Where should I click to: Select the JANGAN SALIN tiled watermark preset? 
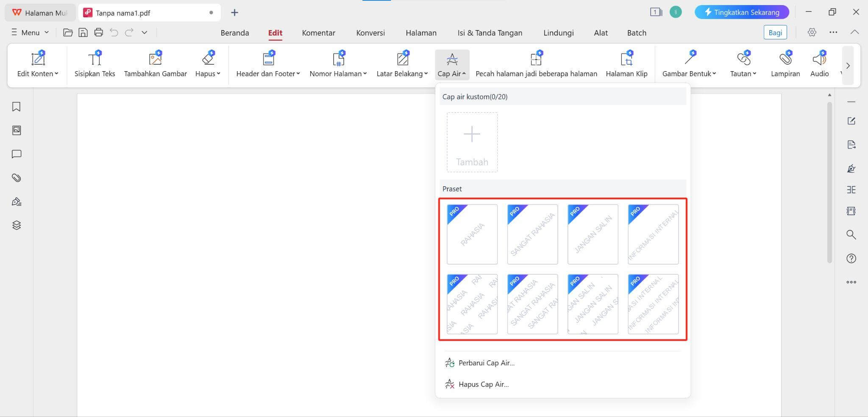[x=593, y=304]
